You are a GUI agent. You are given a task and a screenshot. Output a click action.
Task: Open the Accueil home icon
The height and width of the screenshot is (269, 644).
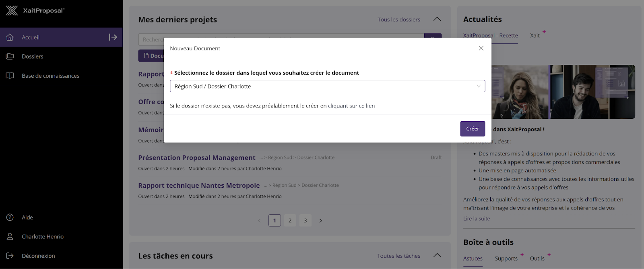[10, 37]
